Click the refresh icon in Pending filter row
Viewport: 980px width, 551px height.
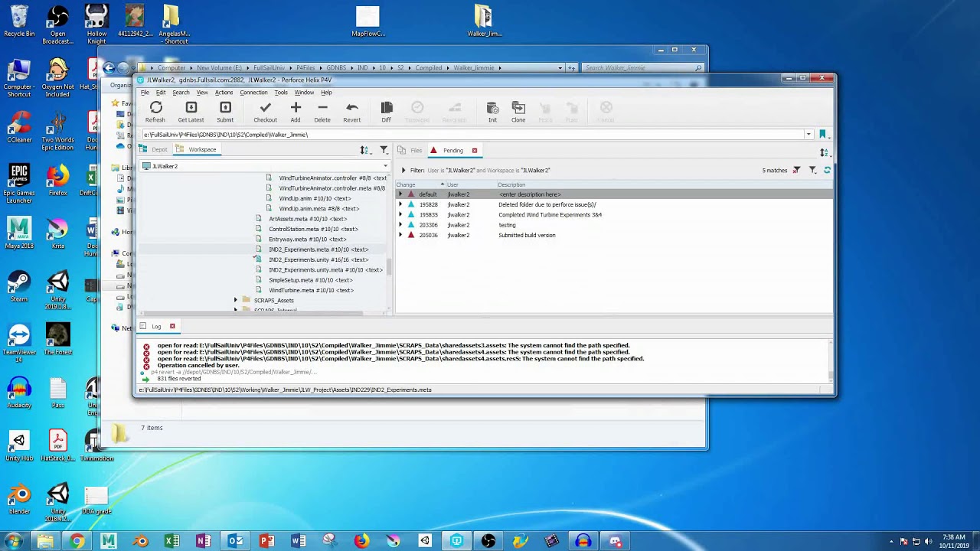click(x=827, y=170)
